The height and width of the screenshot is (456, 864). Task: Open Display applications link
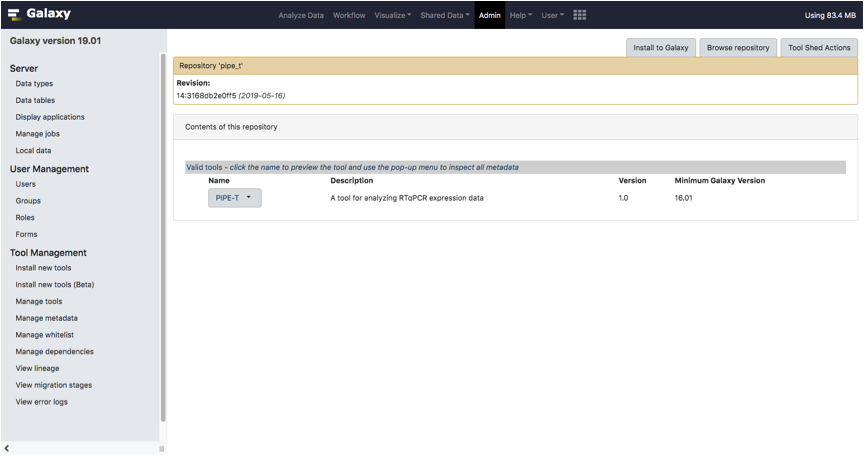click(x=50, y=117)
